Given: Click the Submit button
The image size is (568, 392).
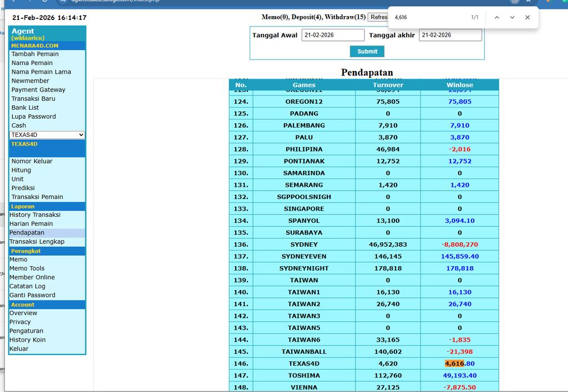Looking at the screenshot, I should (367, 52).
